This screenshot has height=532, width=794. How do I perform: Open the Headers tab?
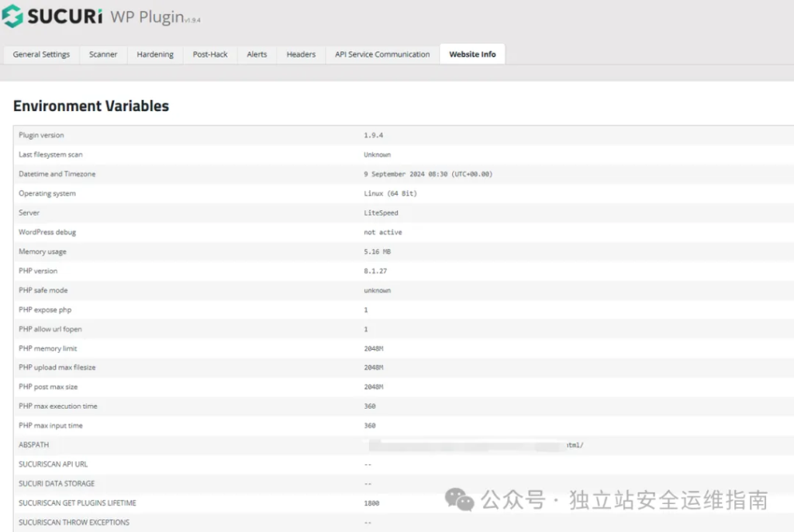[301, 54]
